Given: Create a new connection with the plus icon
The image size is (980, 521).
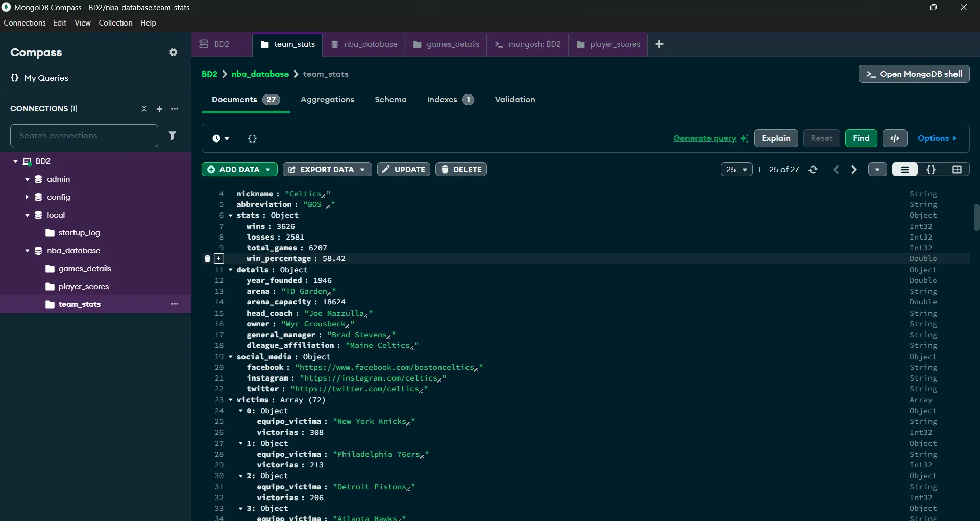Looking at the screenshot, I should pyautogui.click(x=160, y=109).
